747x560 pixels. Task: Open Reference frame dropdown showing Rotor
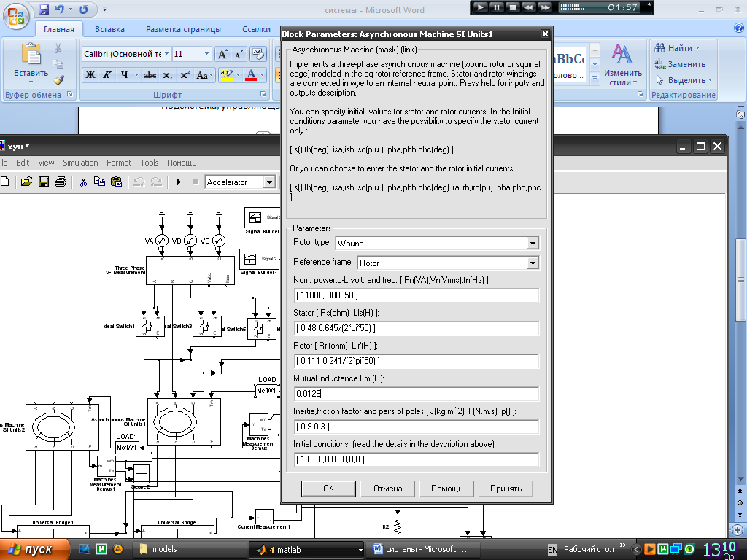(533, 262)
